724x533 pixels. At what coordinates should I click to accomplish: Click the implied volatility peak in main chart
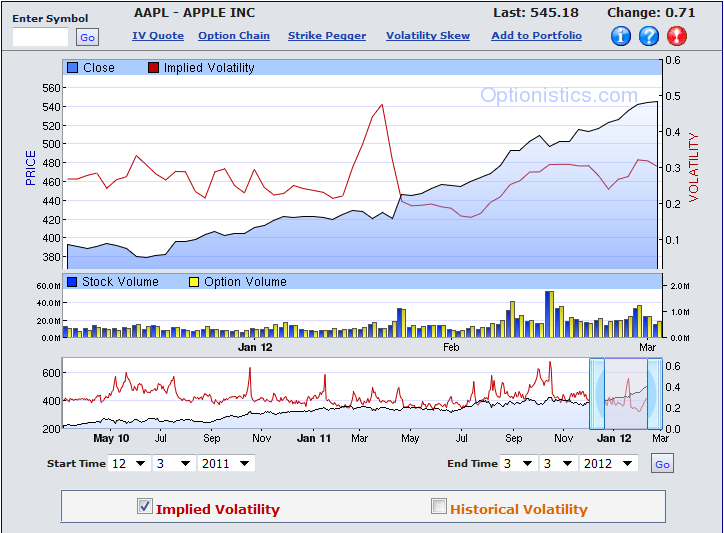click(x=382, y=105)
